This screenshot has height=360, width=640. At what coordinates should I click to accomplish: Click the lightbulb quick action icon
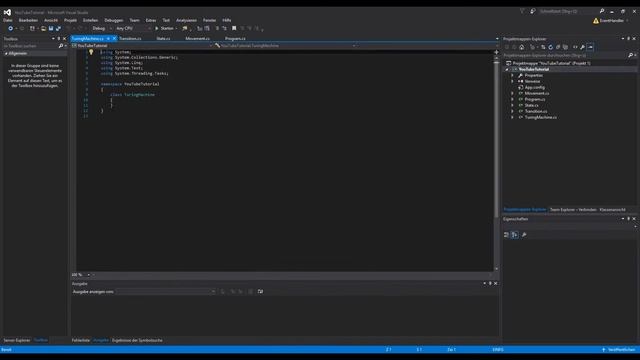pos(91,52)
